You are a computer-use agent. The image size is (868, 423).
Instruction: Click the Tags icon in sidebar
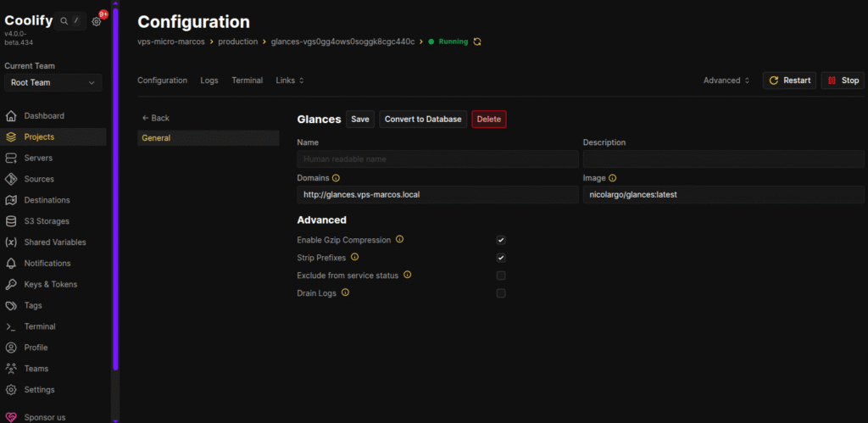tap(11, 306)
